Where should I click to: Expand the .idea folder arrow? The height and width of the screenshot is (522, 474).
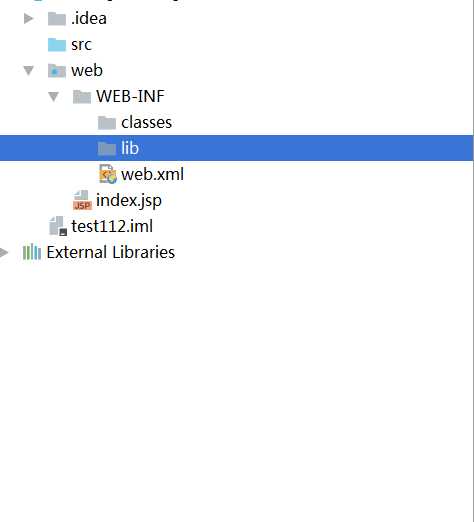(29, 19)
